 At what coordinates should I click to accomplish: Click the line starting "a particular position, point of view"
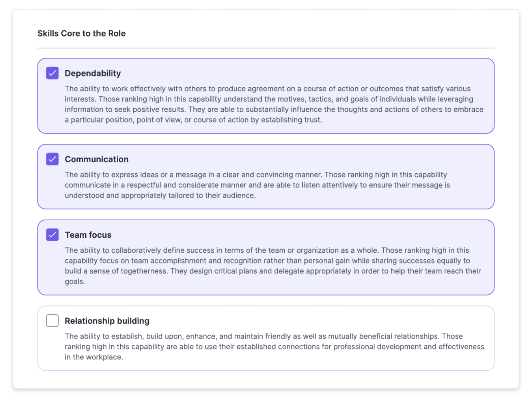[193, 120]
